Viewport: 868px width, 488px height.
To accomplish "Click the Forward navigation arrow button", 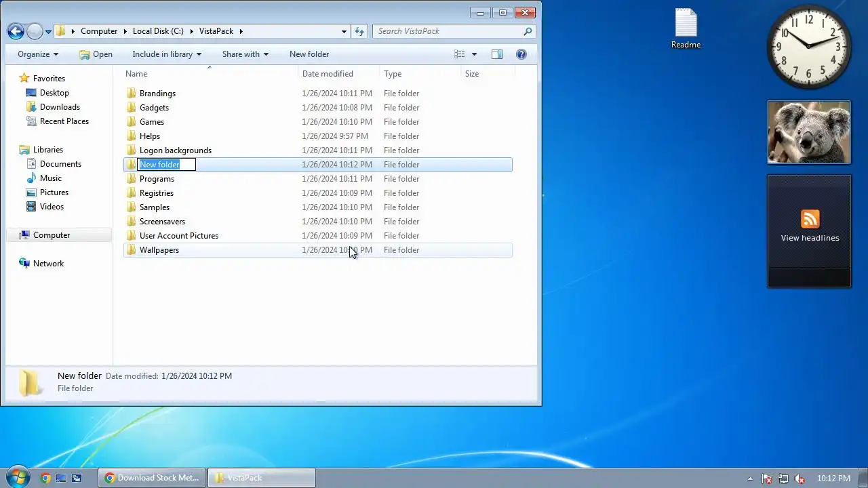I will pos(34,31).
